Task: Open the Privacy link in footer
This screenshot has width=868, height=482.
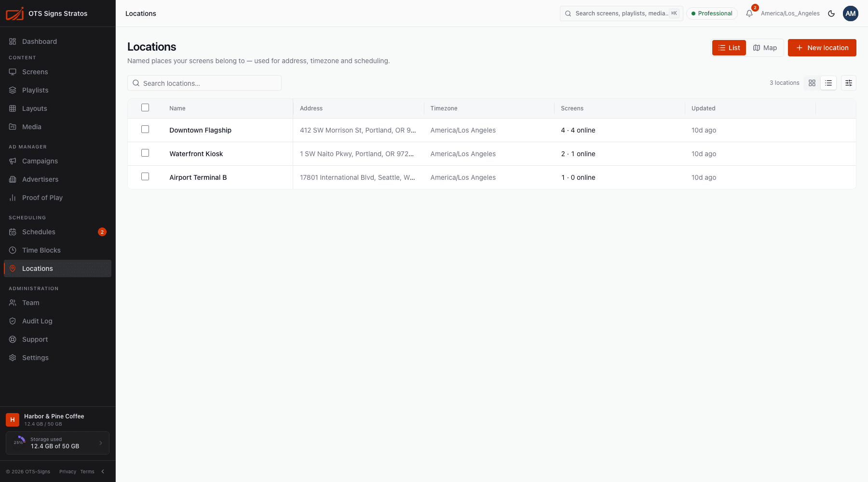Action: click(68, 471)
